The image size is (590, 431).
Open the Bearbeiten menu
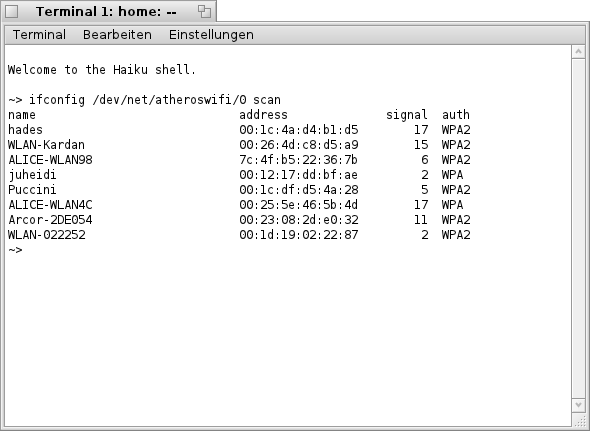(117, 35)
